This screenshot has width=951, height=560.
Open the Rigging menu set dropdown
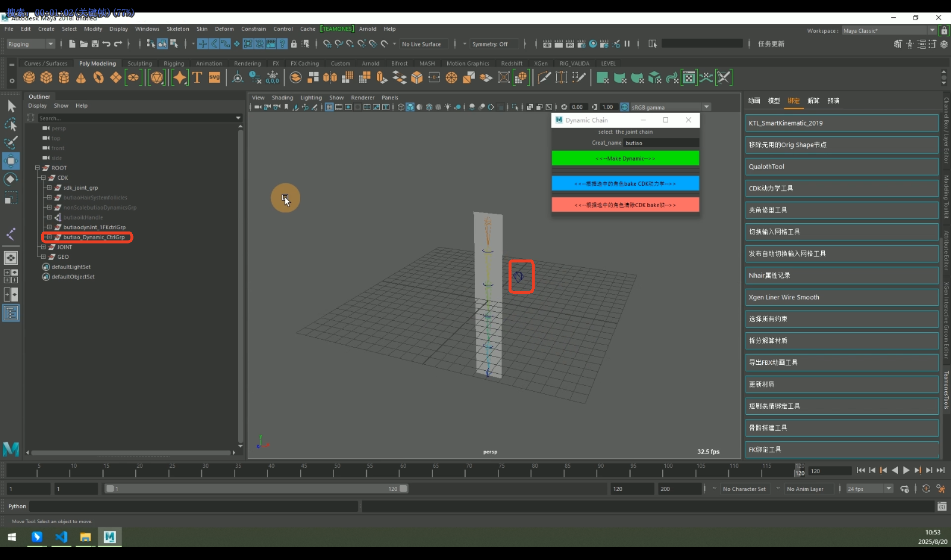tap(30, 44)
